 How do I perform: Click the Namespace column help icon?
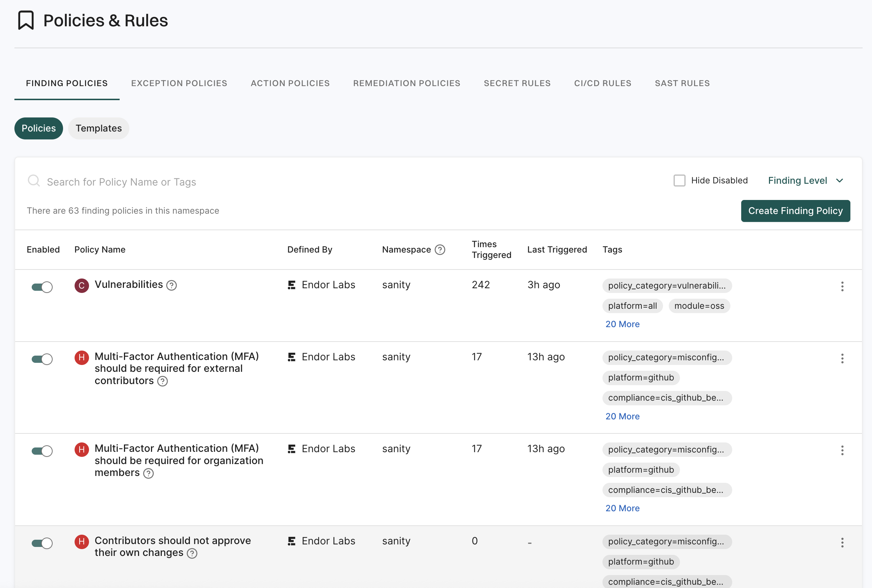[x=440, y=250]
